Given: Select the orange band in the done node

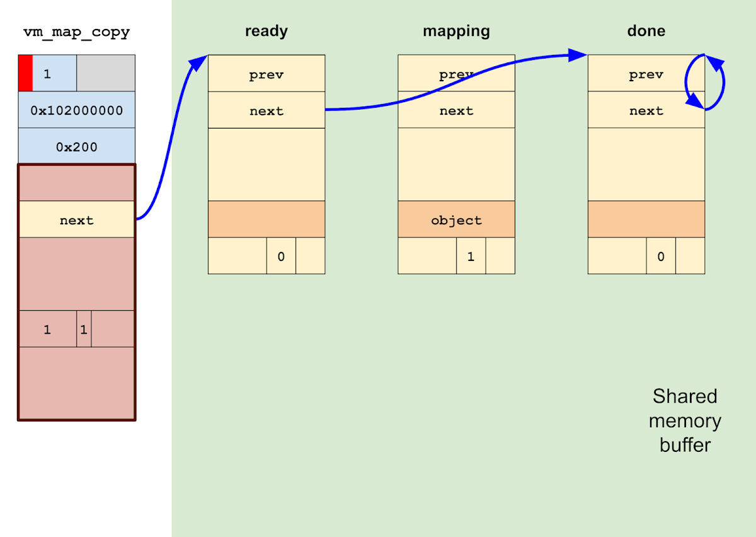Looking at the screenshot, I should point(646,219).
